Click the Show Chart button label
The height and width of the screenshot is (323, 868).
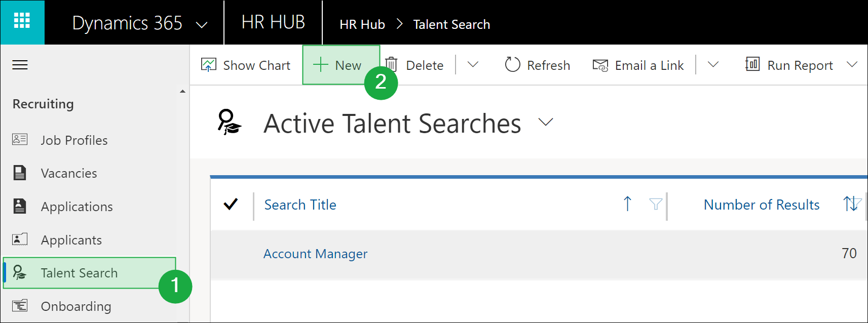(256, 65)
